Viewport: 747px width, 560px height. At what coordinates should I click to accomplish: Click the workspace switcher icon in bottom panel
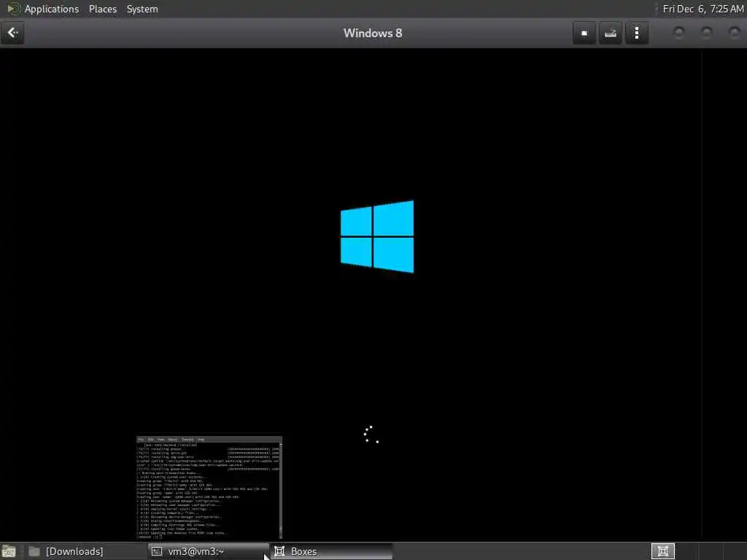[x=662, y=551]
